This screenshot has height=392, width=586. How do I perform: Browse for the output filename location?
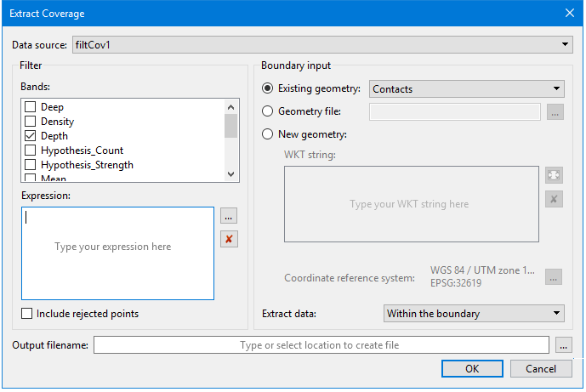pyautogui.click(x=562, y=345)
